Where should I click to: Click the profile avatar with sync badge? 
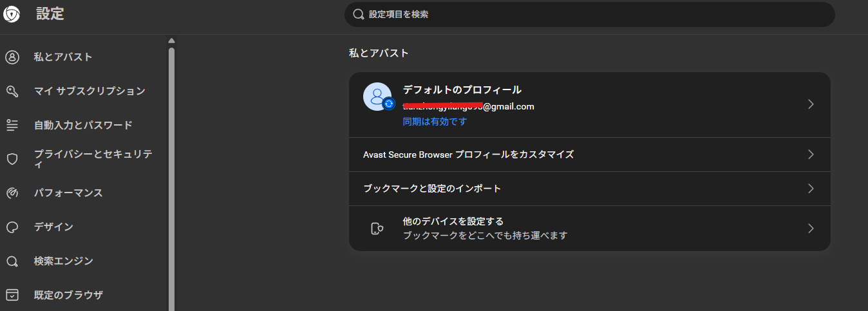pyautogui.click(x=377, y=97)
